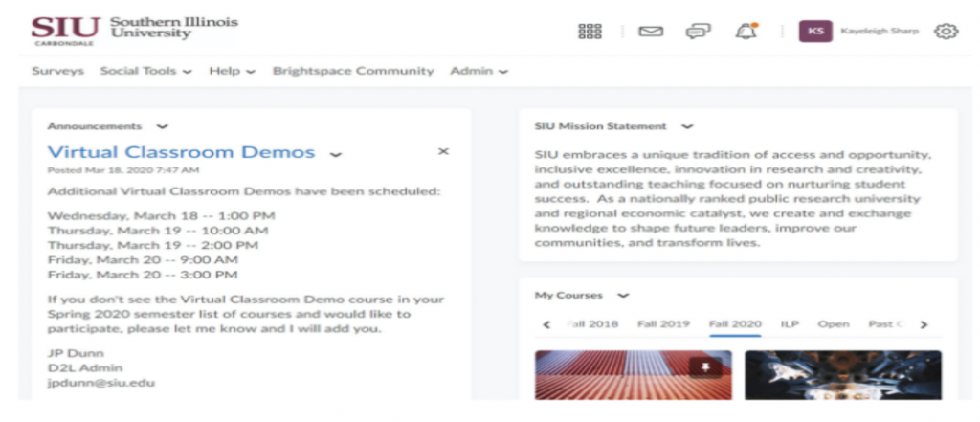980x422 pixels.
Task: Expand the Announcements widget dropdown
Action: (163, 127)
